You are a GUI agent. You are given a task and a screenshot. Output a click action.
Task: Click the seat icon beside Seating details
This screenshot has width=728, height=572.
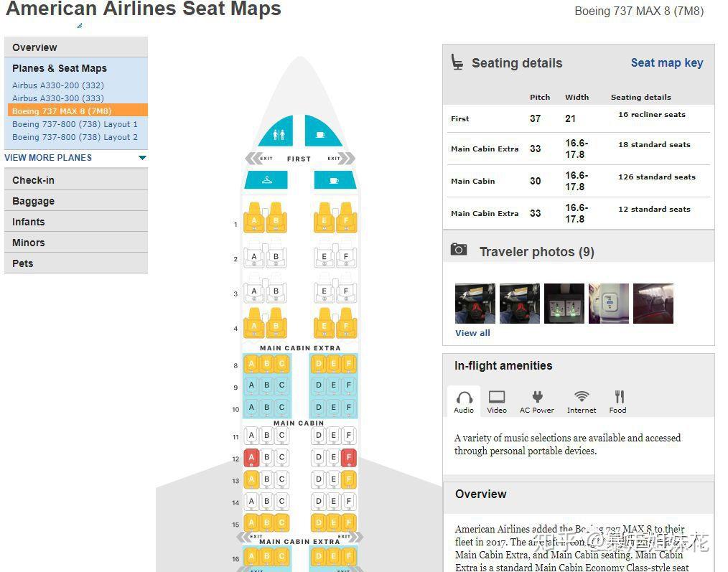(x=457, y=62)
